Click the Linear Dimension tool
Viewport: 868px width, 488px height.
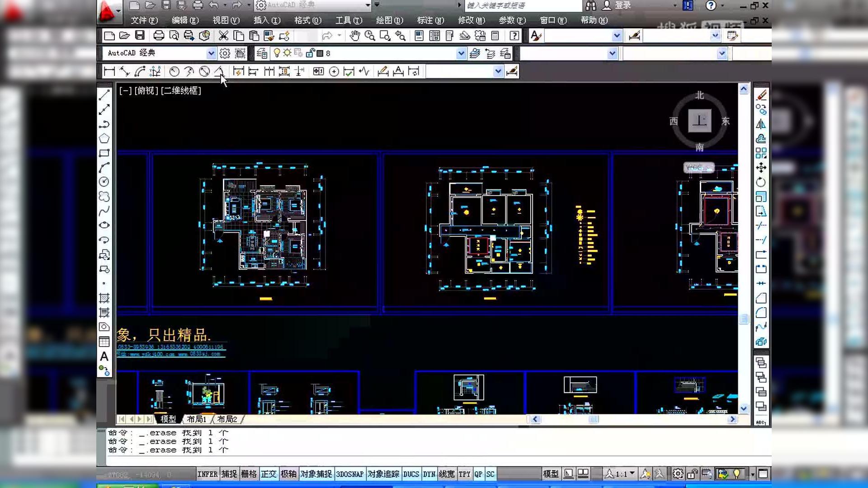click(x=109, y=71)
